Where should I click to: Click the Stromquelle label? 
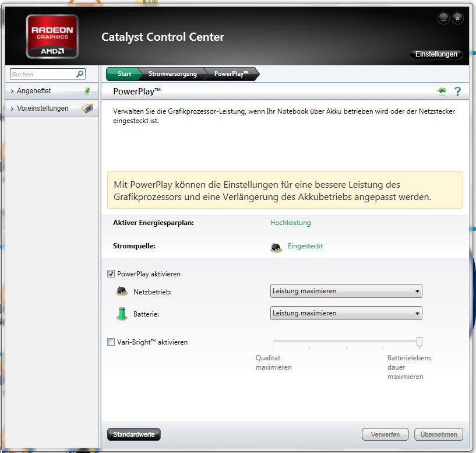pos(134,246)
